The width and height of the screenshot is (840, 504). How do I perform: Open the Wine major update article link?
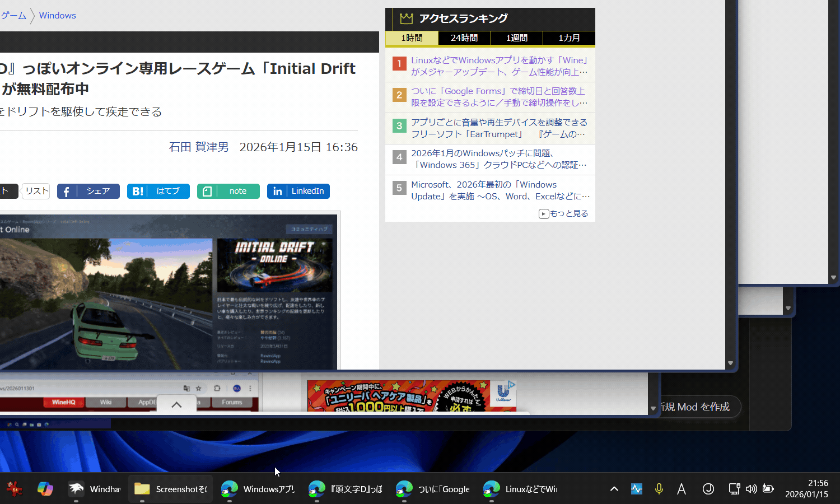point(498,66)
